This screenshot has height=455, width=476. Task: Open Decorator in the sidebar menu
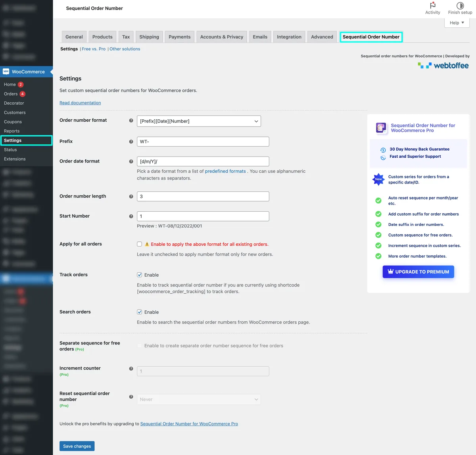tap(14, 103)
